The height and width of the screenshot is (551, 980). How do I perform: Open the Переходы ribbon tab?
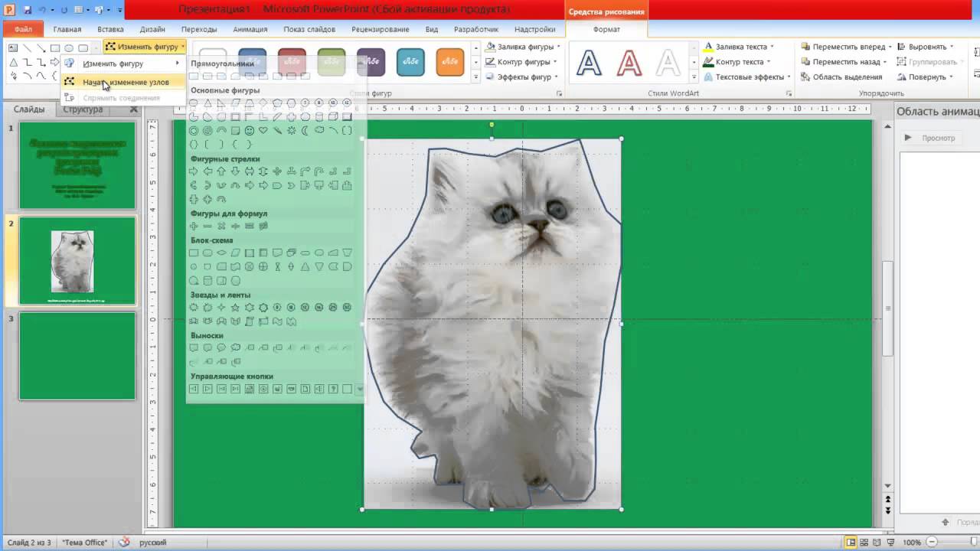pyautogui.click(x=199, y=29)
